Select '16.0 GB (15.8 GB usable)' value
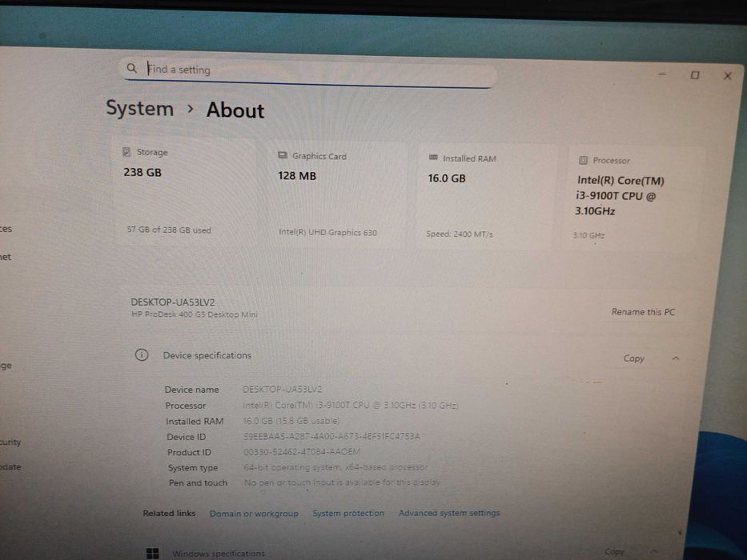747x560 pixels. pos(291,421)
